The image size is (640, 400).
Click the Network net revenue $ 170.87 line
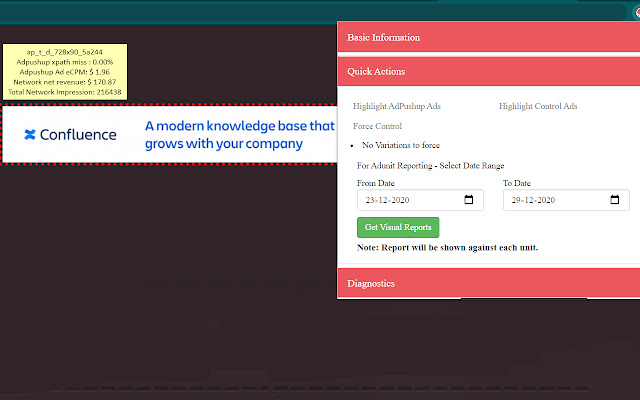[64, 82]
